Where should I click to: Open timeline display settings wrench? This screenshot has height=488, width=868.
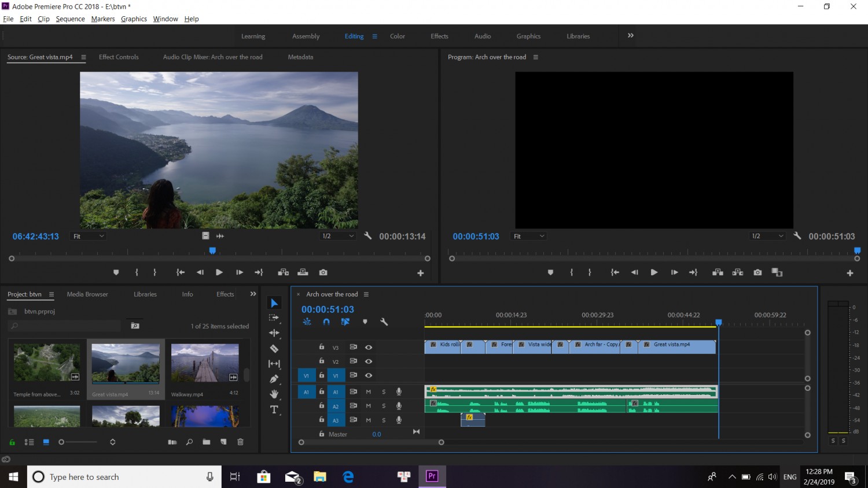pos(384,321)
